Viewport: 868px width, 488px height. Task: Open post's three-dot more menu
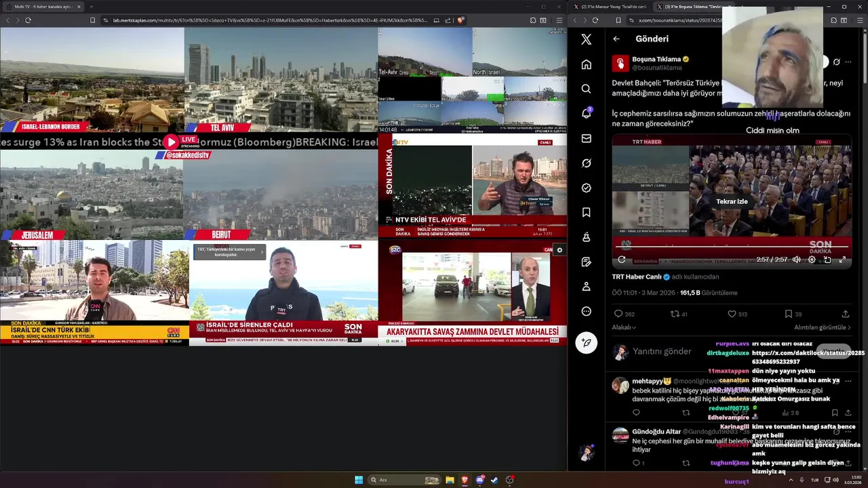pos(848,62)
